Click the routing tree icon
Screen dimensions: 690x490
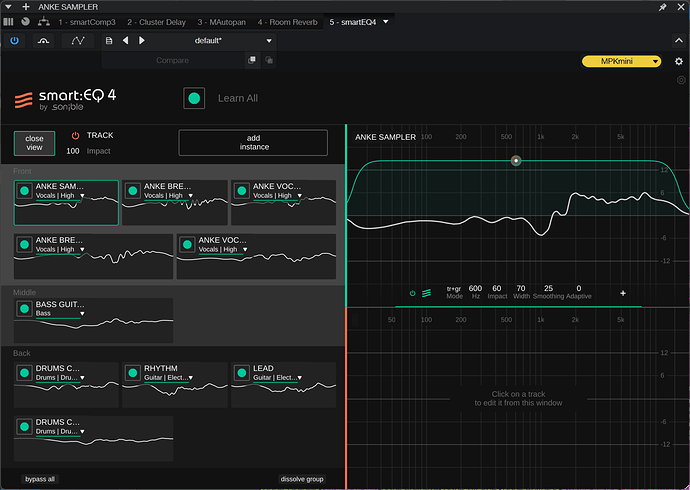(x=44, y=22)
